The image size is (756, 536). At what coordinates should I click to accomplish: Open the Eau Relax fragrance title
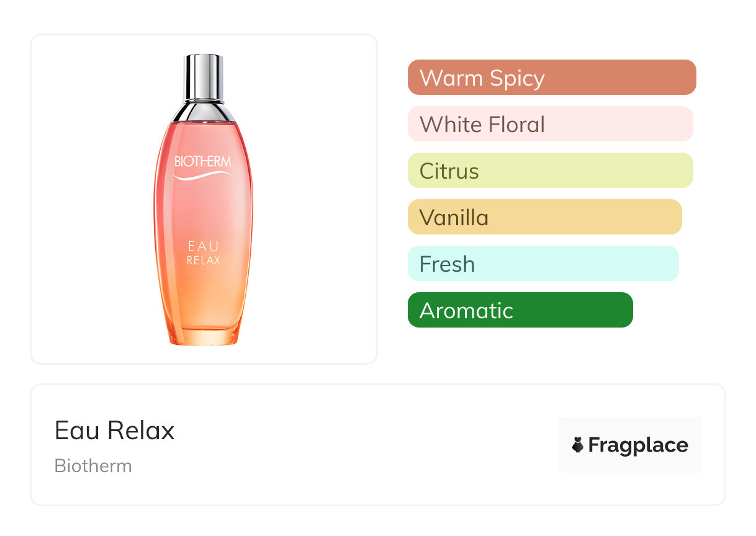(x=115, y=430)
